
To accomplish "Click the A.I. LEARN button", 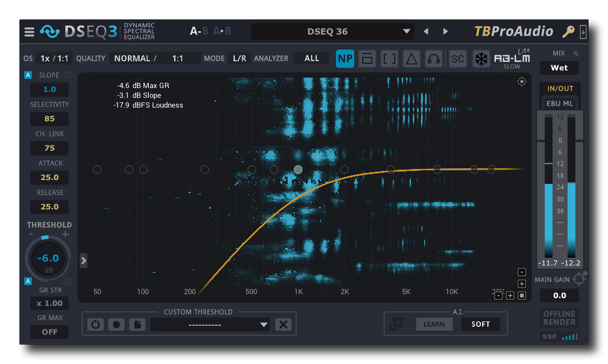I will pos(434,324).
